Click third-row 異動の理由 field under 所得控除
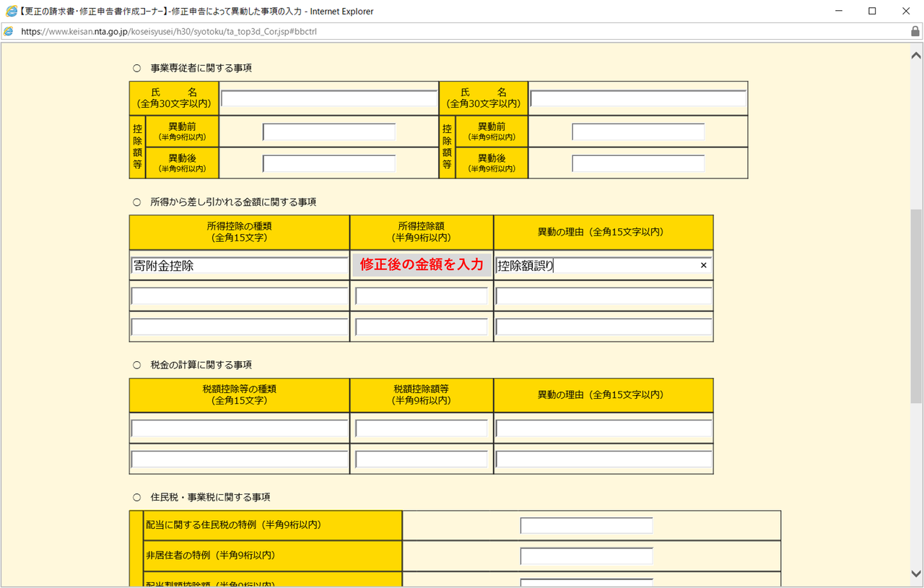924x588 pixels. coord(603,327)
